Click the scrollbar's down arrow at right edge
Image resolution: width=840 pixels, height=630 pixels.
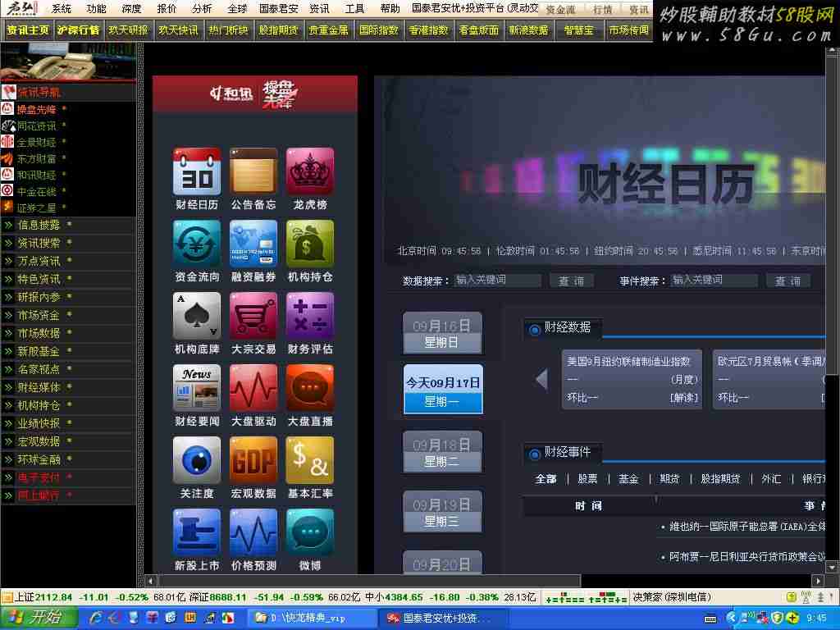click(x=832, y=568)
